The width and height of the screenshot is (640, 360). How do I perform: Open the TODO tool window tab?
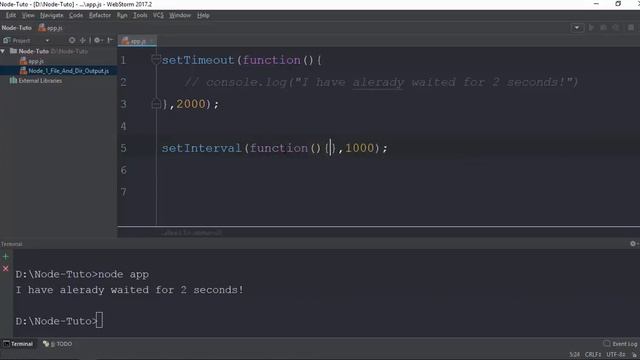click(x=58, y=344)
